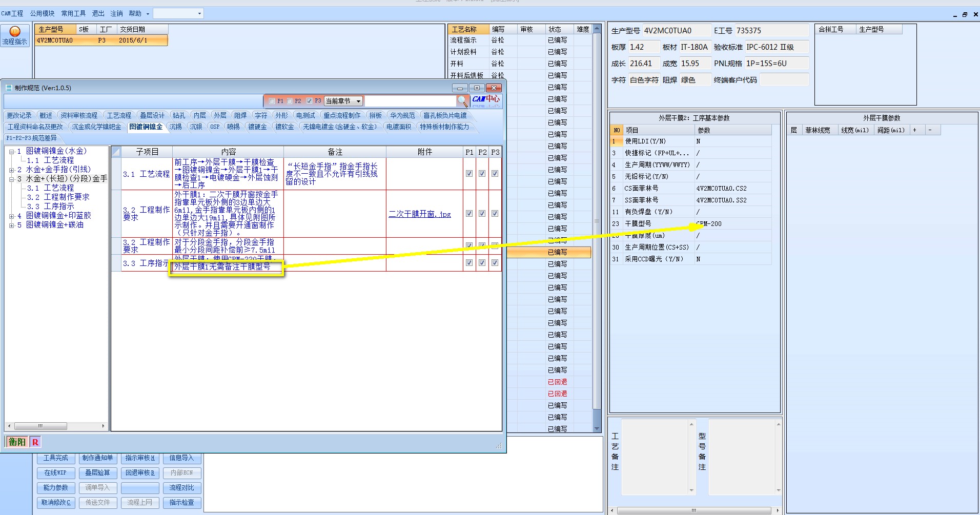980x515 pixels.
Task: Click the 使用LDI(Y/N) parameter row
Action: pos(691,141)
